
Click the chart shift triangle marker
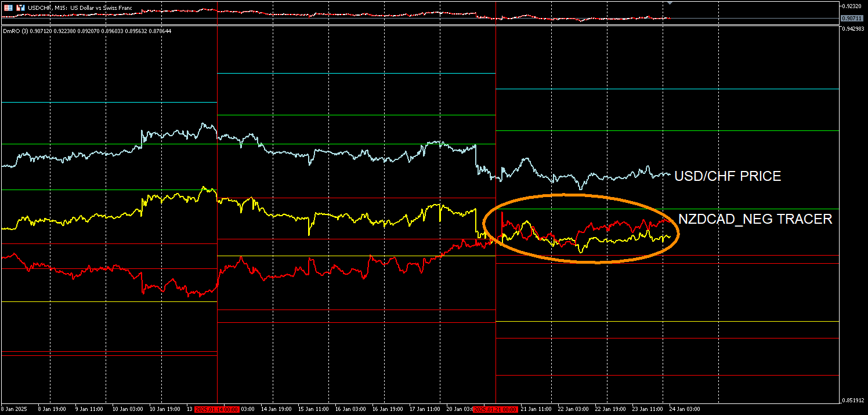coord(671,3)
